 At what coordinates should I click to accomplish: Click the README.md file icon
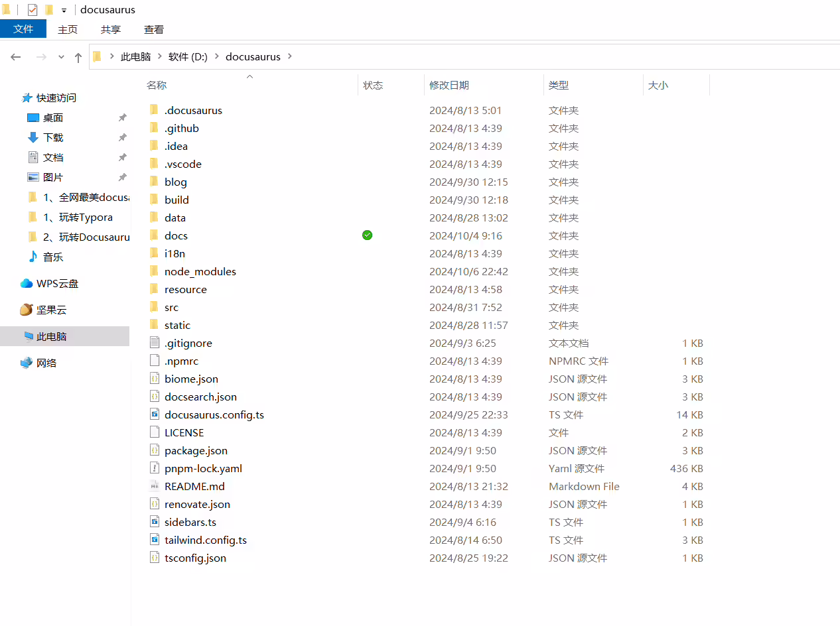(154, 486)
